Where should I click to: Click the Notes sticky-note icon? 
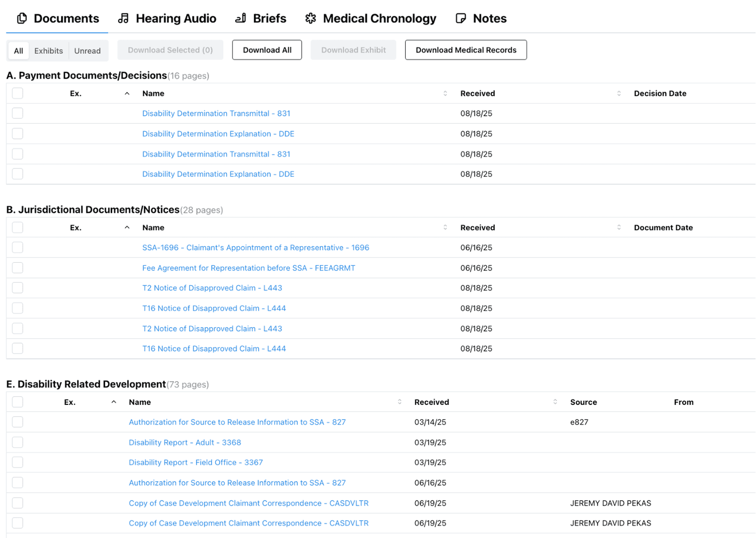click(x=461, y=19)
